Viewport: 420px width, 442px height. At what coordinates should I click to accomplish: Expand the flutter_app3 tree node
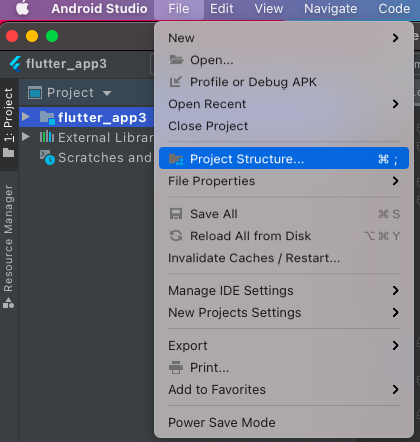[x=26, y=117]
